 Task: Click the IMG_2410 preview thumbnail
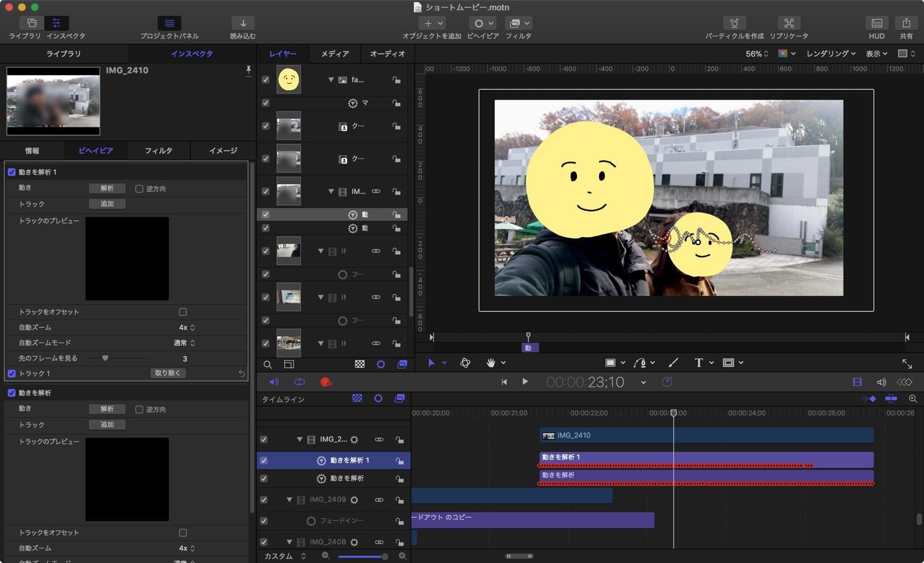[x=53, y=101]
